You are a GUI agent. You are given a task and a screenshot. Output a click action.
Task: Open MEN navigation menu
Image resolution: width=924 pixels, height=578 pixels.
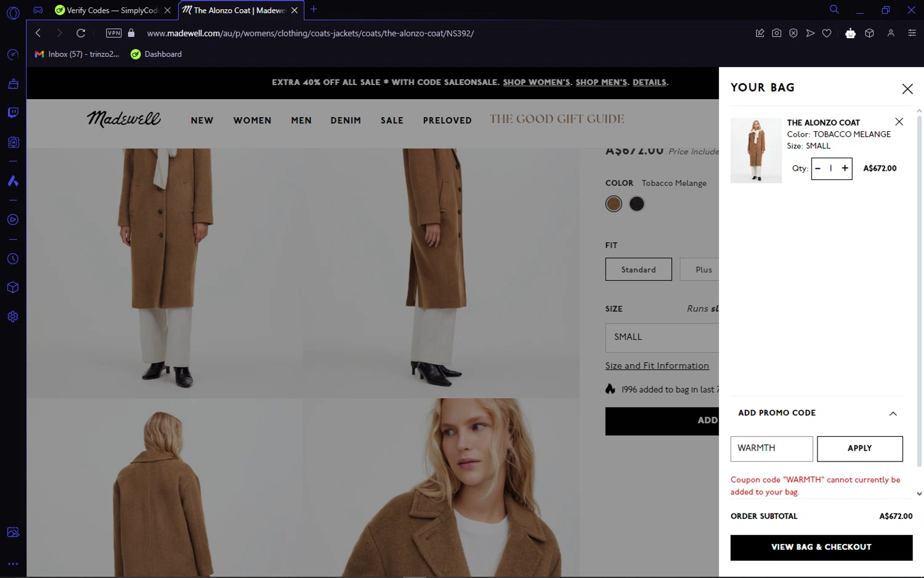[301, 121]
